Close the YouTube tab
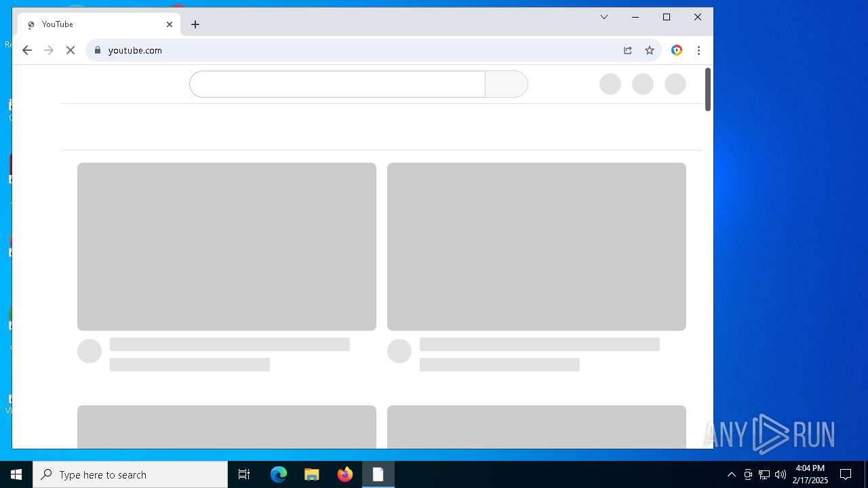This screenshot has height=488, width=868. [x=170, y=24]
